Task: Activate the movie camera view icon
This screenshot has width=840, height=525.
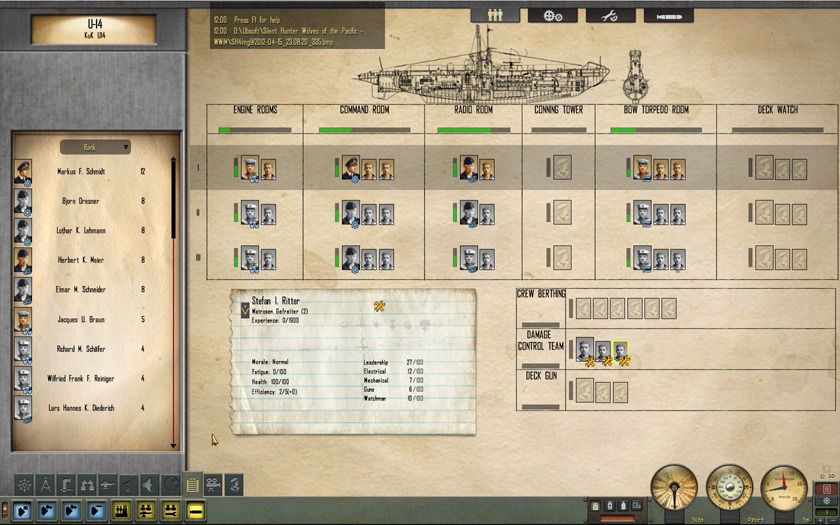Action: coord(213,485)
